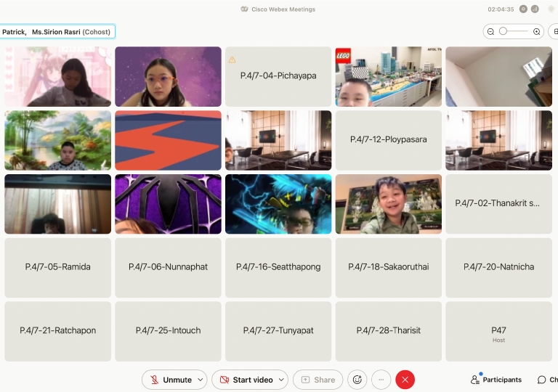Screen dimensions: 558x392
Task: Open the reactions smiley icon
Action: (357, 380)
